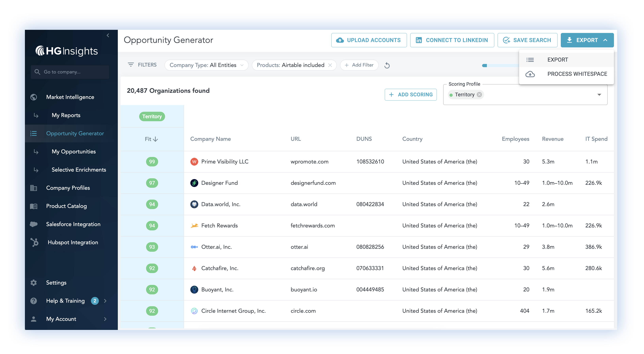Open the Company Type dropdown filter
The image size is (644, 354).
coord(206,65)
